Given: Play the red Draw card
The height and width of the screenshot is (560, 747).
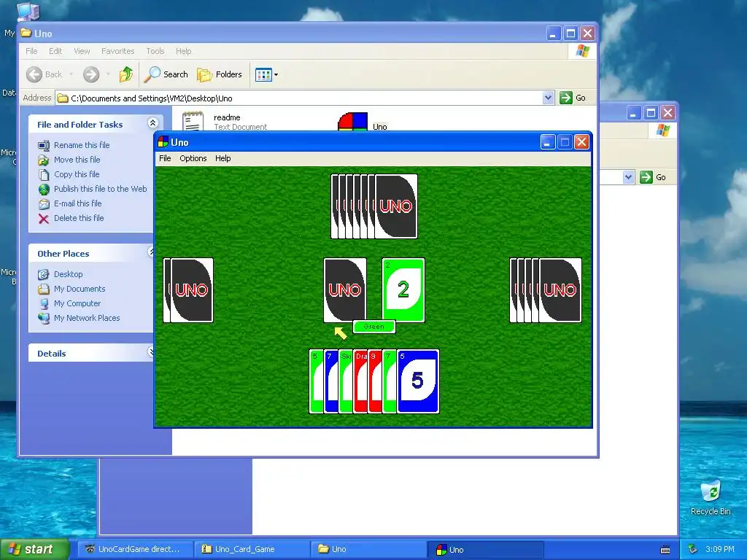Looking at the screenshot, I should coord(360,381).
